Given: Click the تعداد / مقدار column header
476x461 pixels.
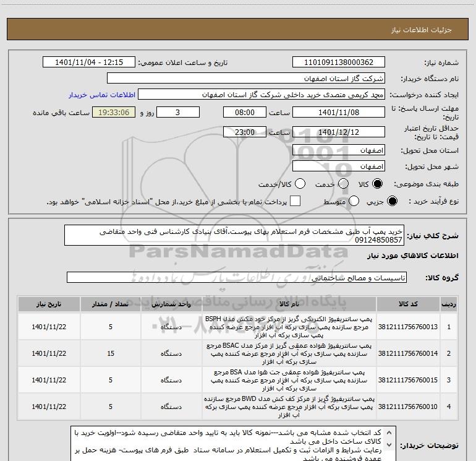Looking at the screenshot, I should tap(111, 304).
